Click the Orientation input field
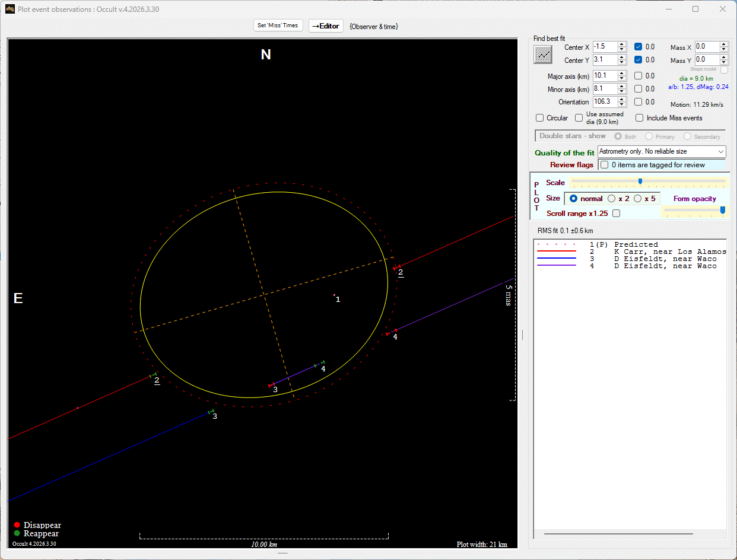 click(605, 102)
